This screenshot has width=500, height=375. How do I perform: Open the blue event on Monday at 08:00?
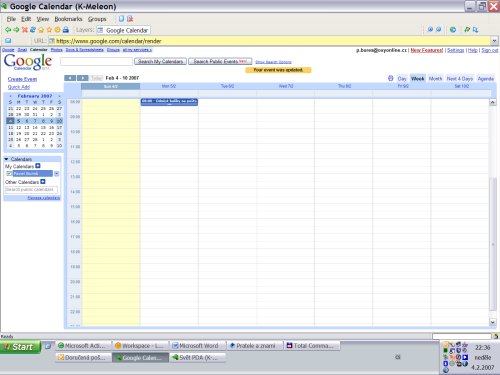tap(169, 102)
